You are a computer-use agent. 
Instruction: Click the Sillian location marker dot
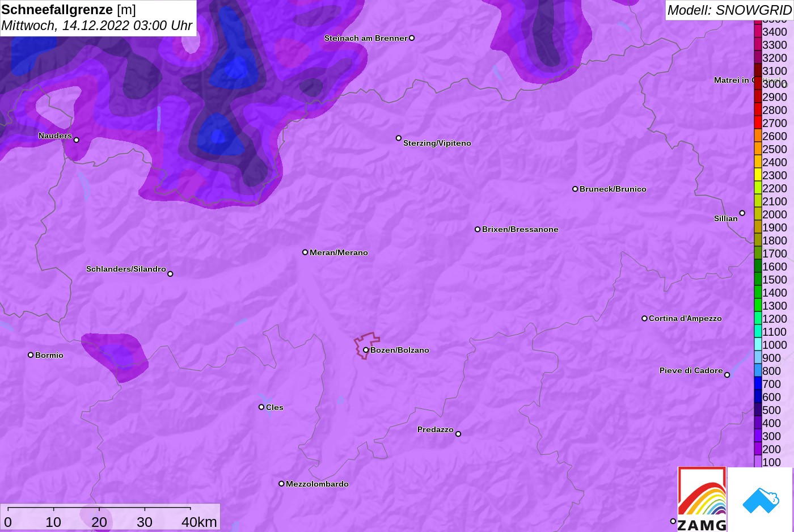(742, 213)
